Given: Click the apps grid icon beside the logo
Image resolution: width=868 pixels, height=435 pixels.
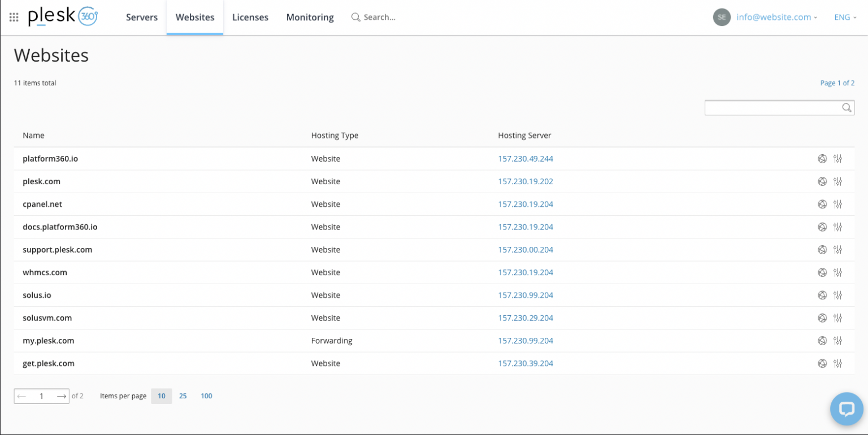Looking at the screenshot, I should point(14,17).
